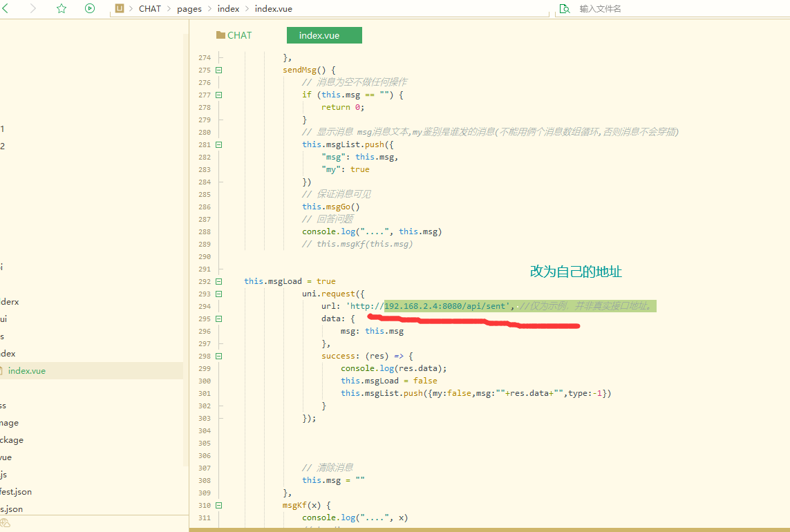Open index.vue in the project tree
The height and width of the screenshot is (532, 790).
[x=27, y=371]
